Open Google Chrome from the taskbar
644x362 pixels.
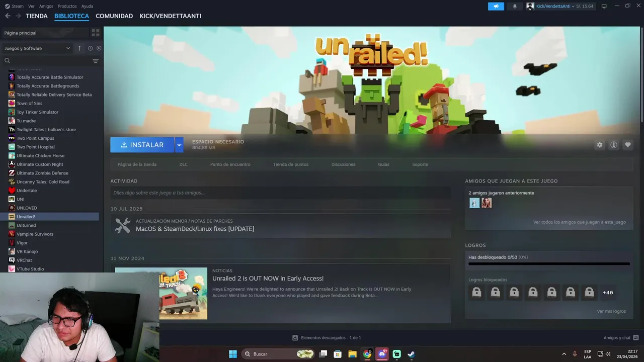coord(367,354)
